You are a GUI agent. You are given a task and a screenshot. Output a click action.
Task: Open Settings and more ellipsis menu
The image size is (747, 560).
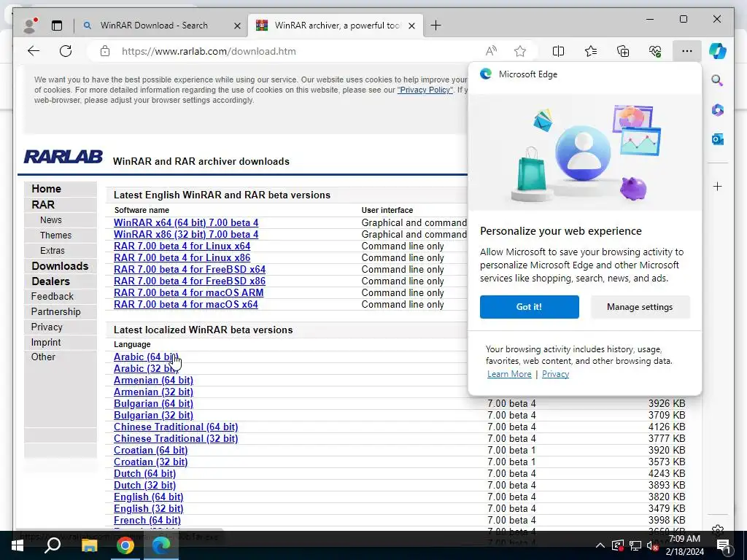(687, 51)
